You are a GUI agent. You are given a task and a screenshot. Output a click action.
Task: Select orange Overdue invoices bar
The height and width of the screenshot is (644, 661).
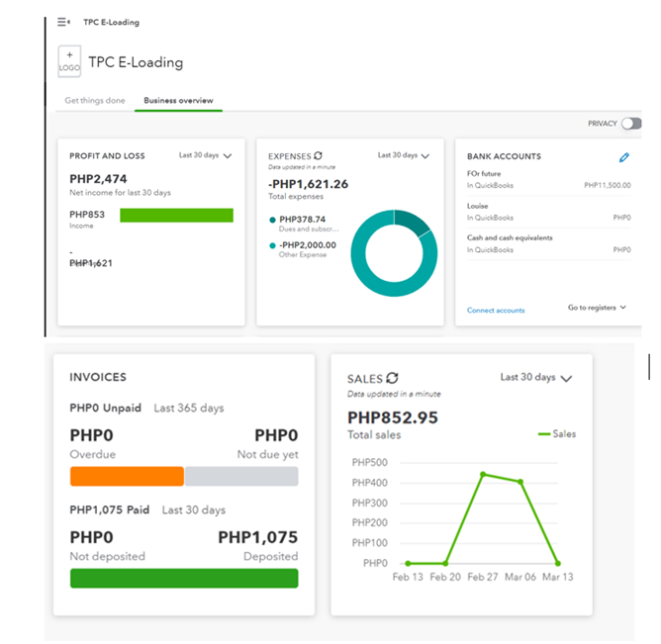127,476
